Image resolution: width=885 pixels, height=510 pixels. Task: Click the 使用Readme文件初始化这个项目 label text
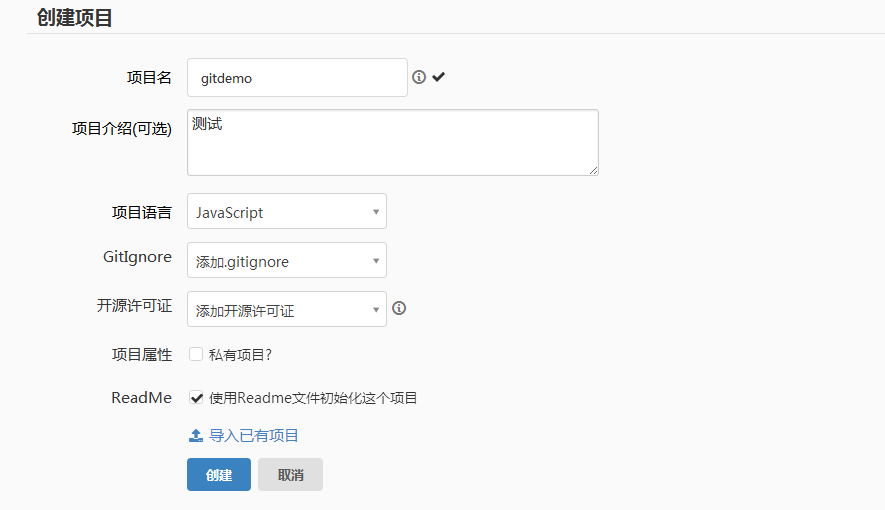point(313,398)
